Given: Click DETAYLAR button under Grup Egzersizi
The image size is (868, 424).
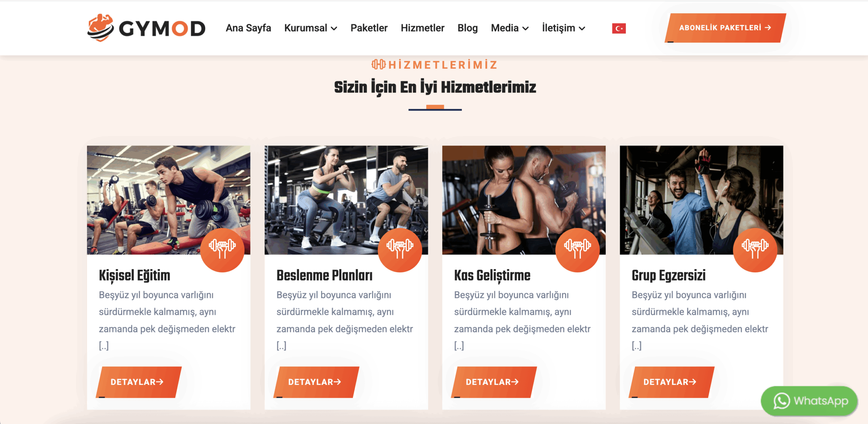Looking at the screenshot, I should (672, 382).
